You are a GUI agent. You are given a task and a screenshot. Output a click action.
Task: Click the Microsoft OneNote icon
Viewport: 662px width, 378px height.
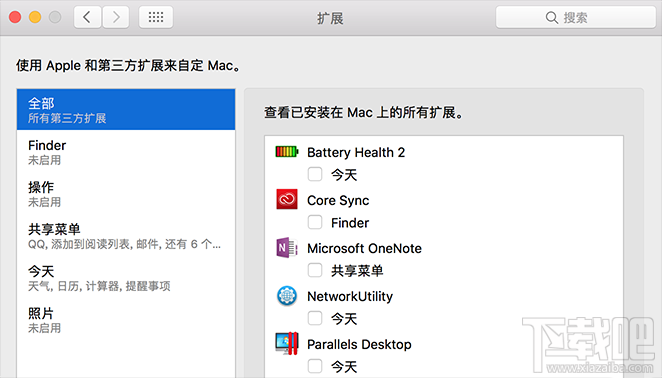(x=287, y=247)
